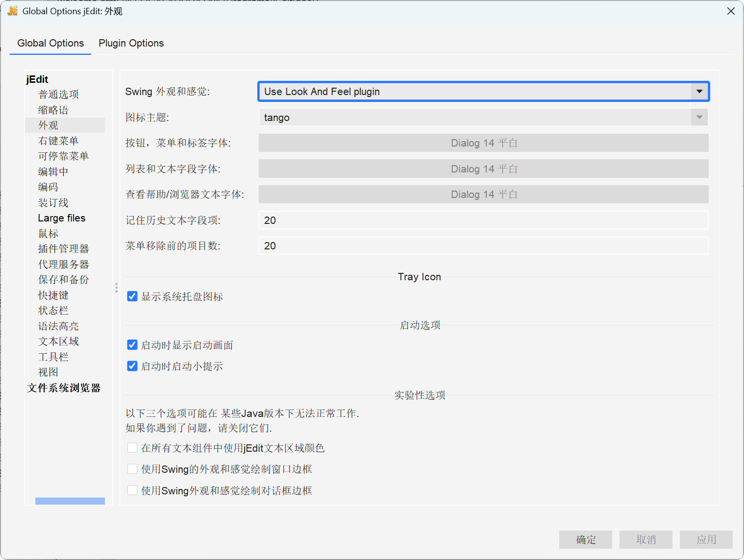Click the jEdit icon in the title bar

12,10
